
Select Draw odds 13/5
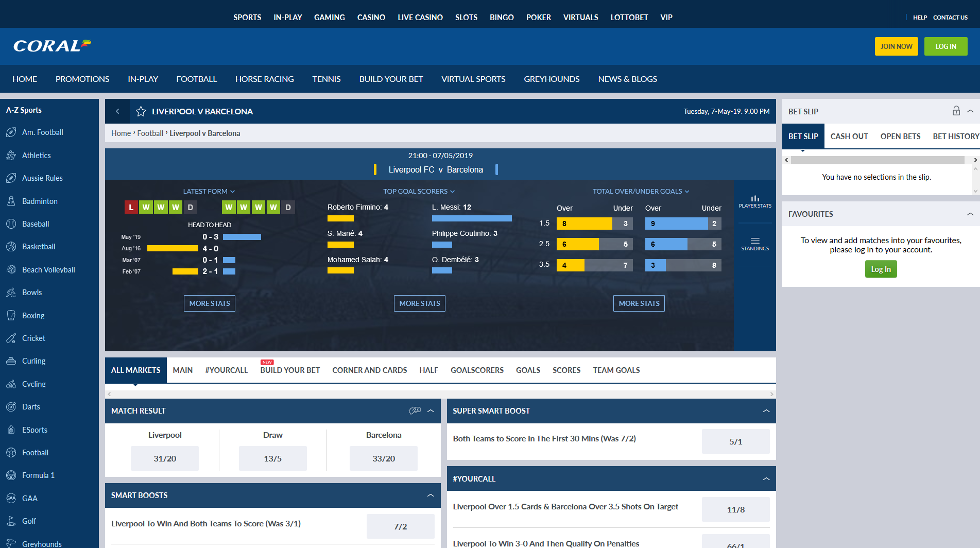(x=273, y=458)
